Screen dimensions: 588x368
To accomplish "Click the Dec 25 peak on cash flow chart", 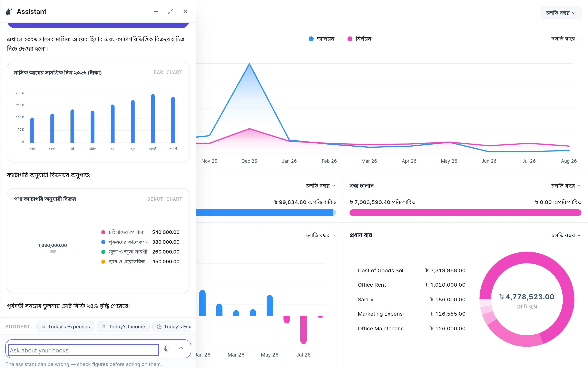I will [249, 64].
